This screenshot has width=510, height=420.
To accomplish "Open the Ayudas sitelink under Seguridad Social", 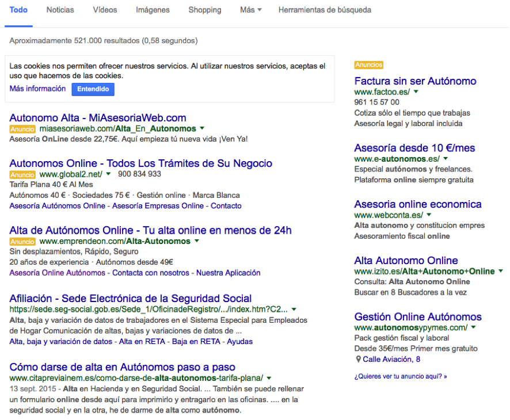I will [x=239, y=341].
